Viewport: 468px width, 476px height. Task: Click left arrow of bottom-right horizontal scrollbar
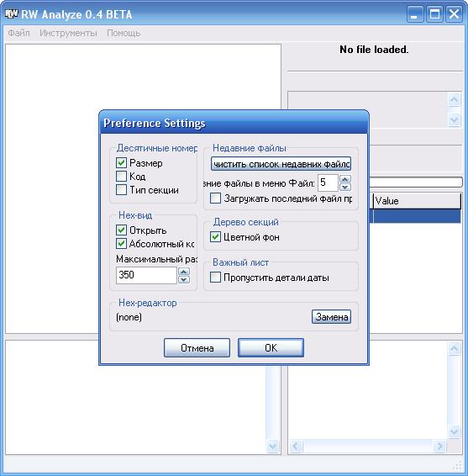[x=296, y=447]
